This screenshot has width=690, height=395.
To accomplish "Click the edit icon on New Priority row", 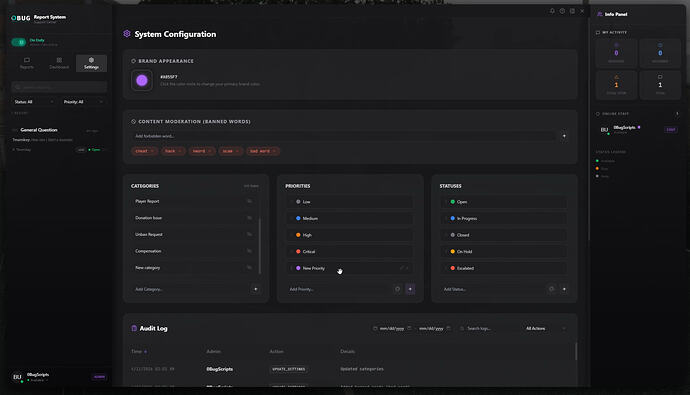I will click(401, 268).
